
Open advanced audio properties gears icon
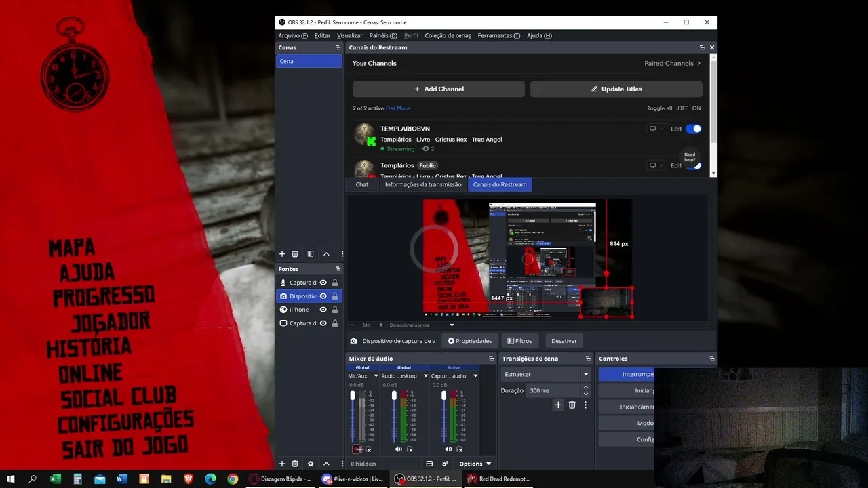coord(445,464)
